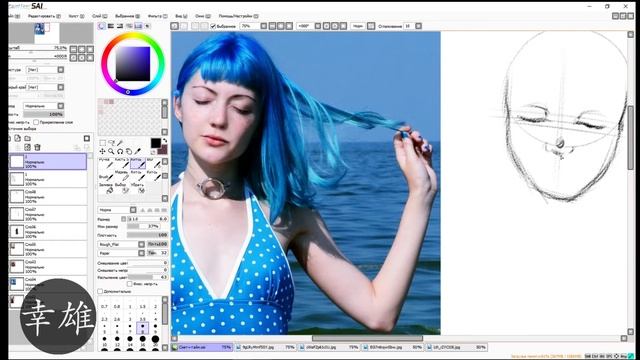Select the rectangular selection tool
The image size is (640, 360).
coord(103,143)
